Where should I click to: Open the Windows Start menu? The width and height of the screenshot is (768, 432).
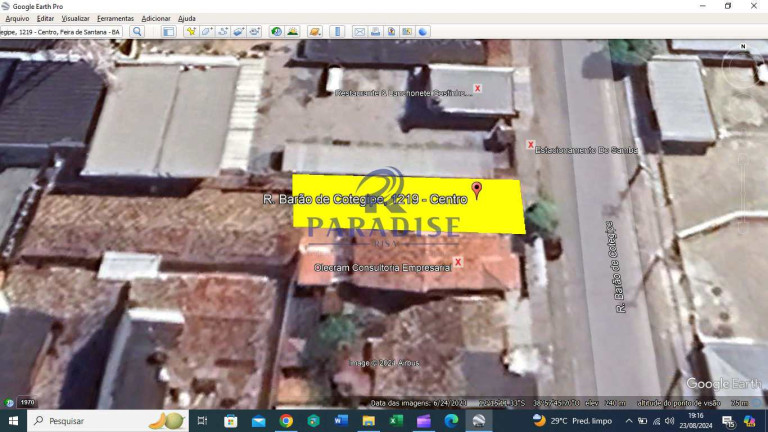point(13,421)
